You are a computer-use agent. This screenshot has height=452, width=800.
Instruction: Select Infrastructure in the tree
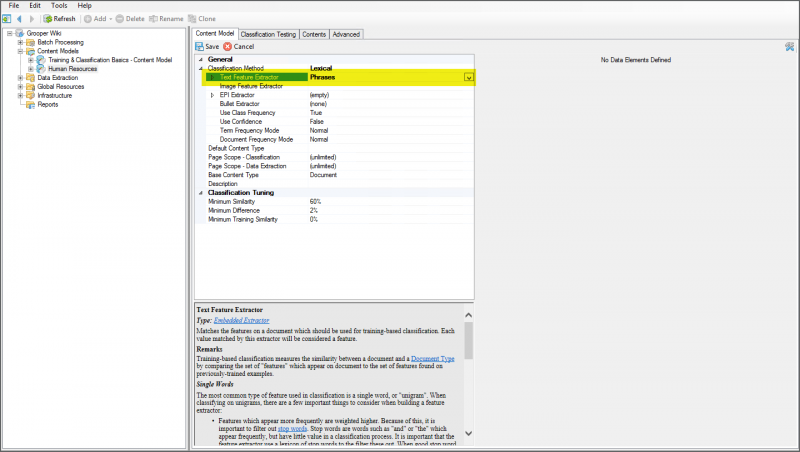point(55,95)
